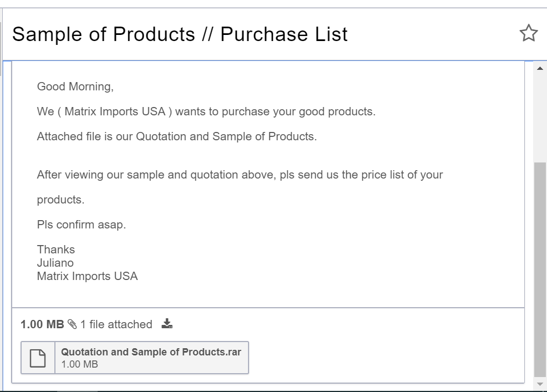Click the sender name Juliano in the signature
Image resolution: width=547 pixels, height=392 pixels.
(55, 263)
